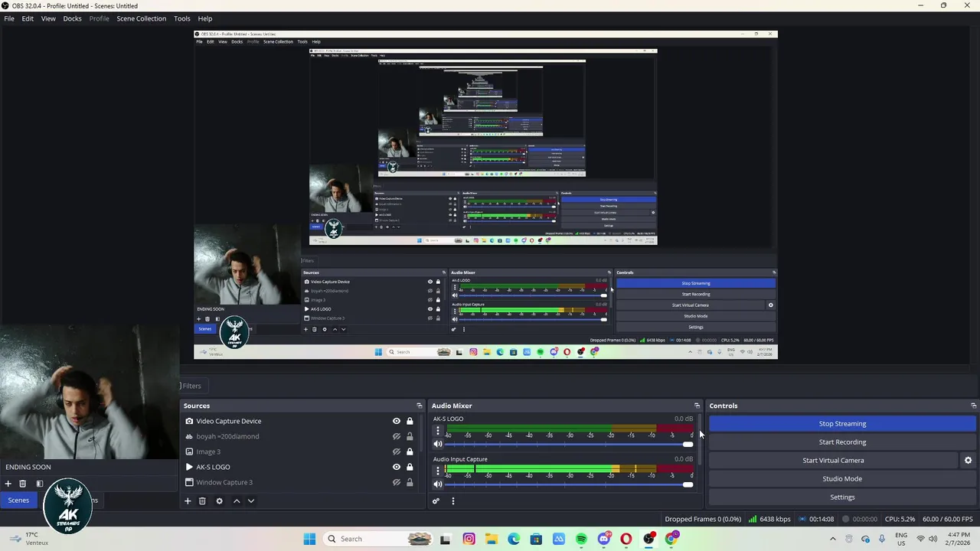The height and width of the screenshot is (551, 980).
Task: Click Stop Streaming button
Action: 842,424
